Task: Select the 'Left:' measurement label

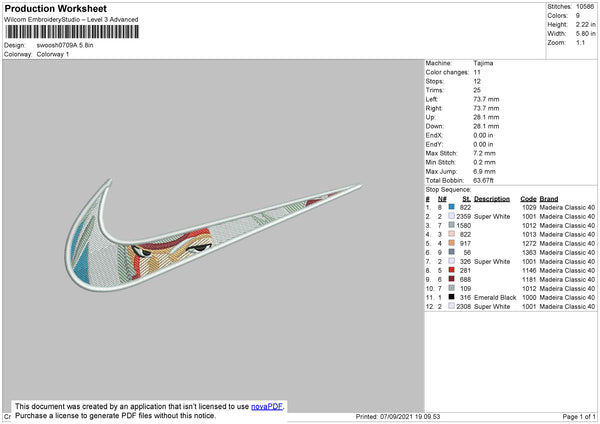Action: coord(432,99)
